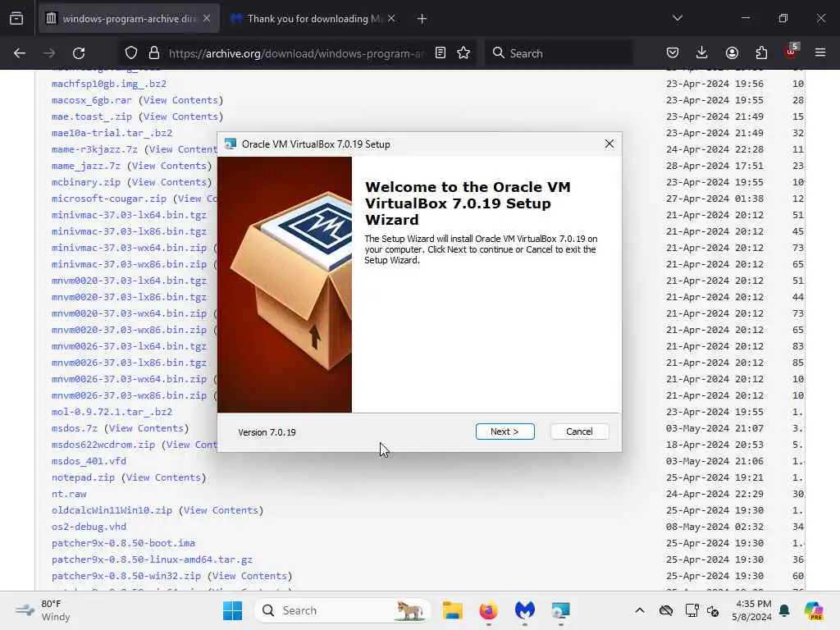Go back with Firefox back arrow

click(x=20, y=53)
